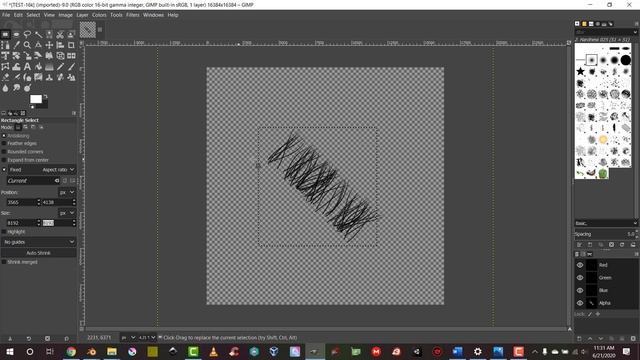Screen dimensions: 640x360
Task: Select the Blur/Sharpen droplet tool
Action: coord(5,88)
